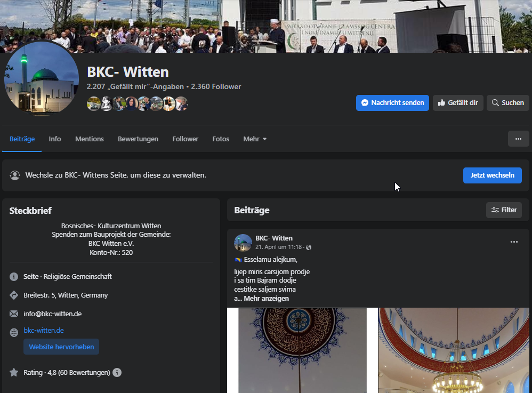Open the rating info circle icon
Viewport: 532px width, 393px height.
[x=117, y=373]
